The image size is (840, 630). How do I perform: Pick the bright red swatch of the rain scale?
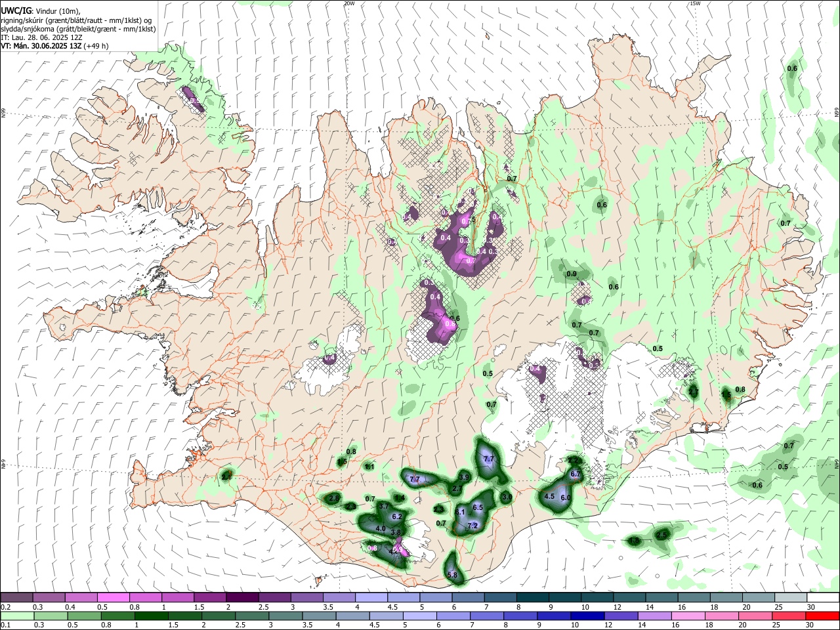(x=822, y=616)
